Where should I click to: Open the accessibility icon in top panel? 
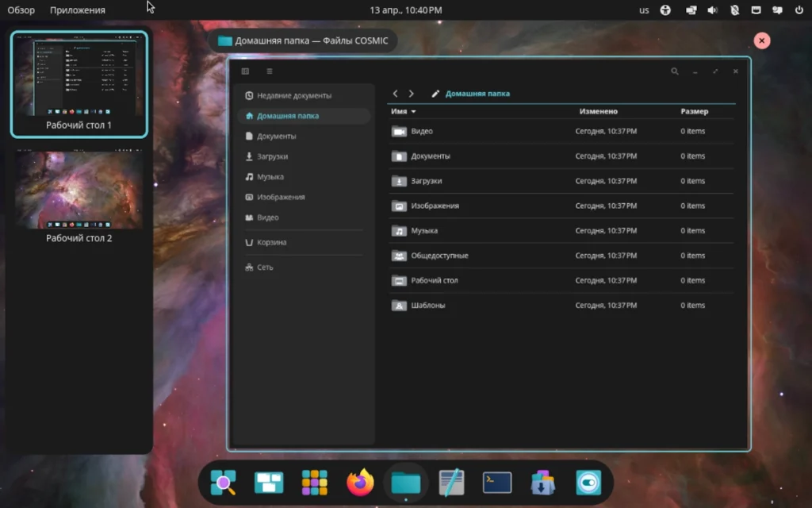(665, 10)
